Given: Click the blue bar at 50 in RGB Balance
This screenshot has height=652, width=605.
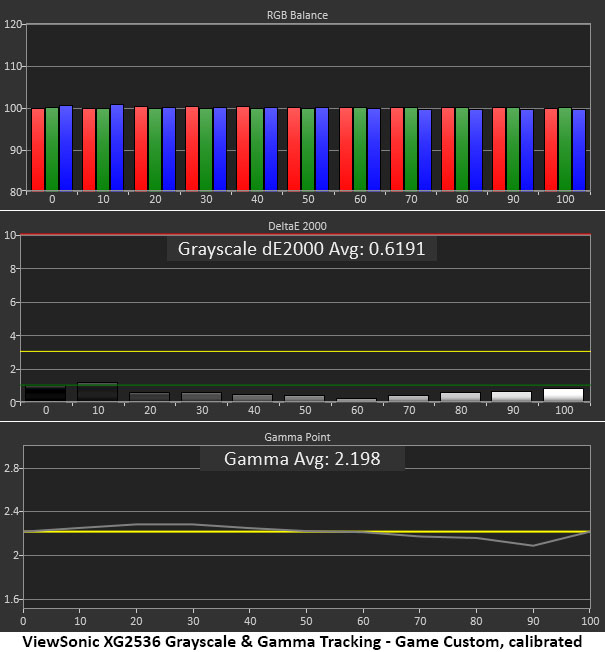Looking at the screenshot, I should tap(322, 149).
